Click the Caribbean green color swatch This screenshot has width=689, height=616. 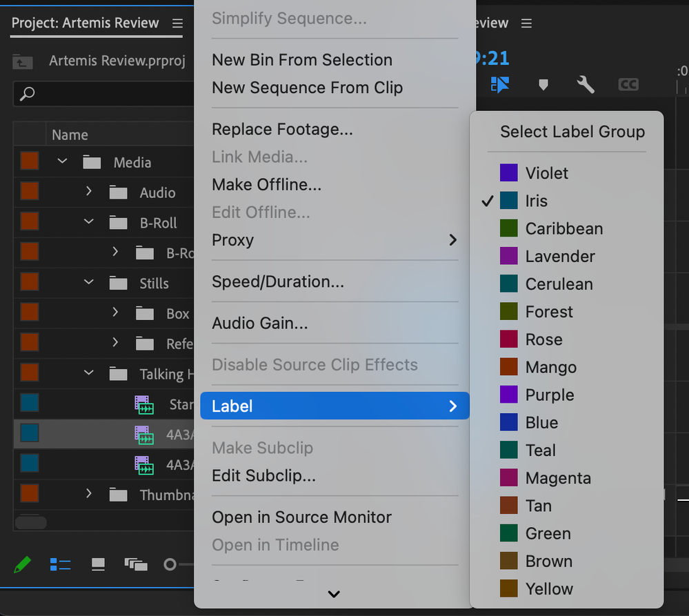pos(509,228)
